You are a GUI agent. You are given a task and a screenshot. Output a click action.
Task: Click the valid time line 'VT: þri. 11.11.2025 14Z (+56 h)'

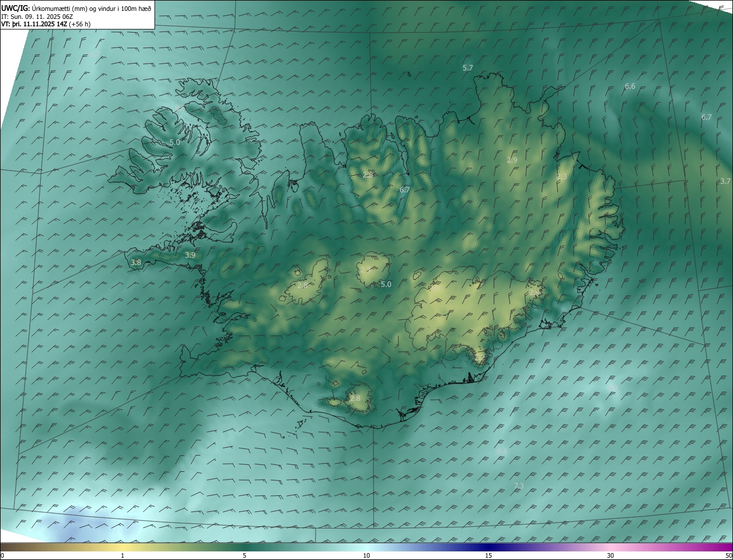click(46, 24)
